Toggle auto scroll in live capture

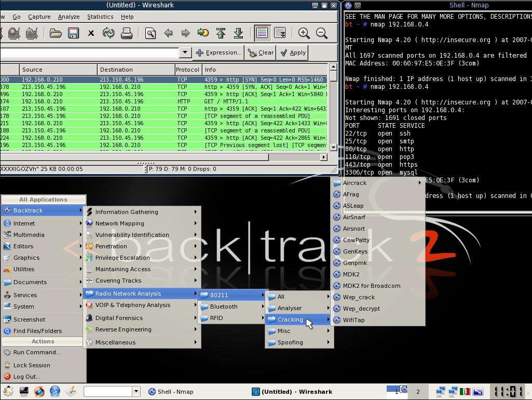[280, 33]
